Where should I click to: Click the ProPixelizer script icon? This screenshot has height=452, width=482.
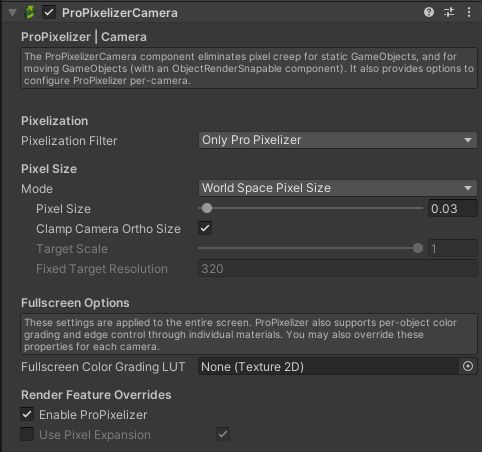click(30, 13)
